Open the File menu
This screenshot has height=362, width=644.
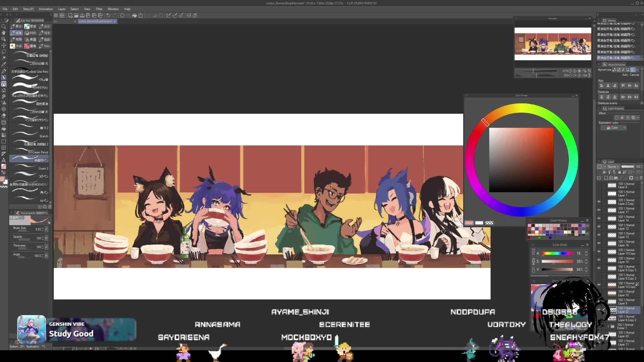[5, 9]
